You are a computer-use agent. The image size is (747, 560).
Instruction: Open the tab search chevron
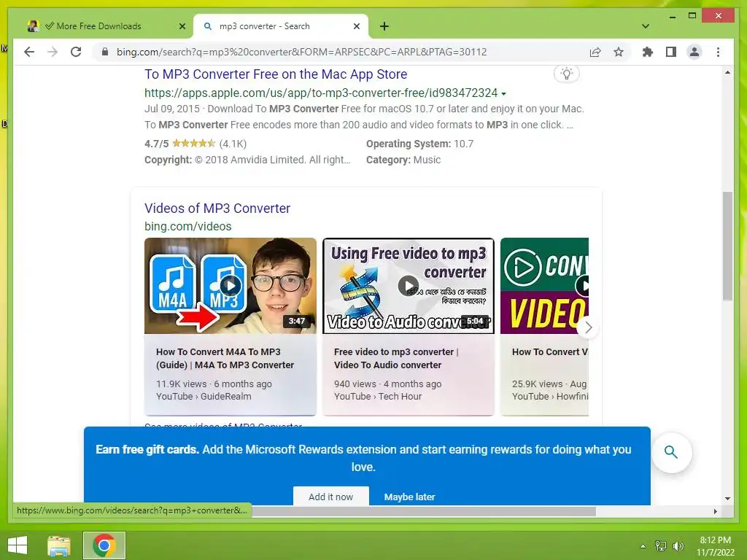646,26
